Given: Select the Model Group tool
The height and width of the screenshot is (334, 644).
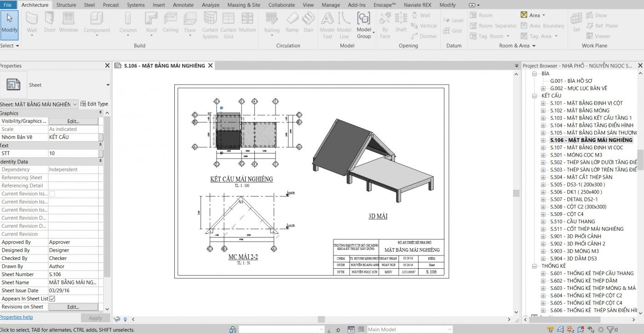Looking at the screenshot, I should 364,24.
